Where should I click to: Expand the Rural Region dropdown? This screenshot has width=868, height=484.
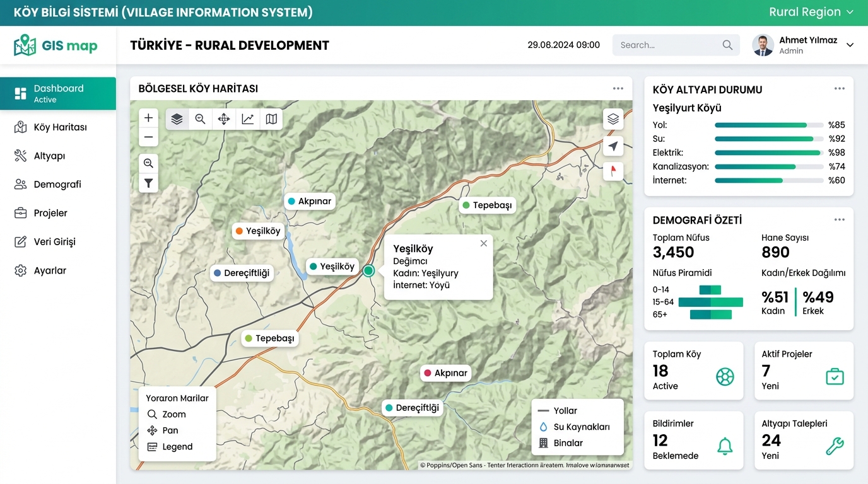(x=811, y=12)
